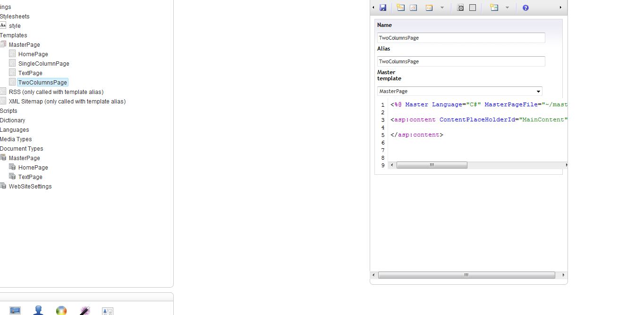Click the Save template disk icon
The width and height of the screenshot is (644, 315).
coord(383,8)
